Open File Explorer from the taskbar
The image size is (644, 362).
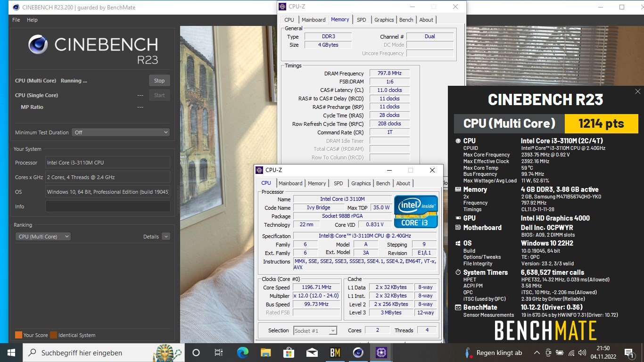tap(265, 353)
